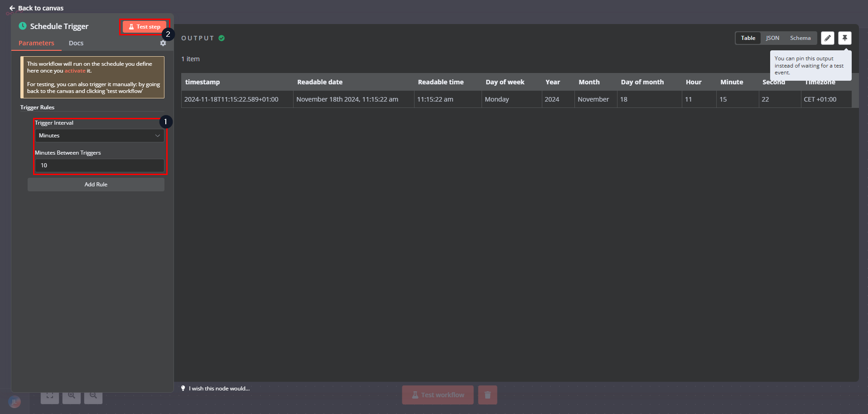868x414 pixels.
Task: Click the 1 item count label
Action: (x=190, y=59)
